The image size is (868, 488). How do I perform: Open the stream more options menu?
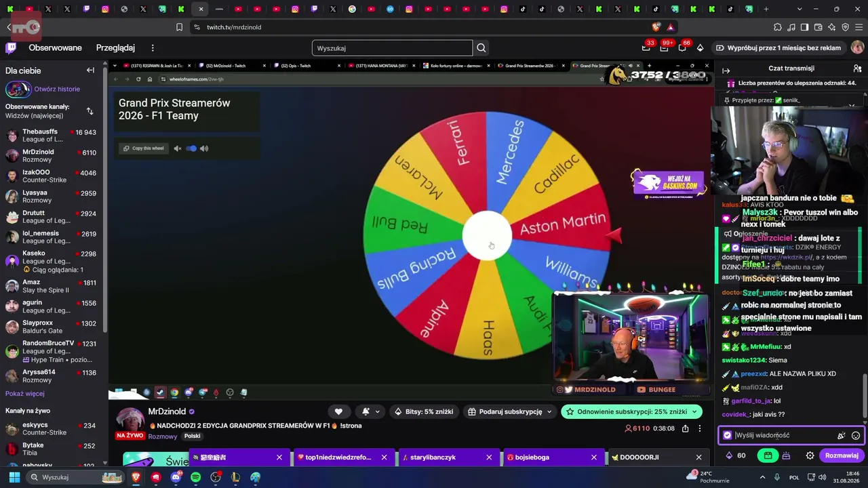(700, 428)
